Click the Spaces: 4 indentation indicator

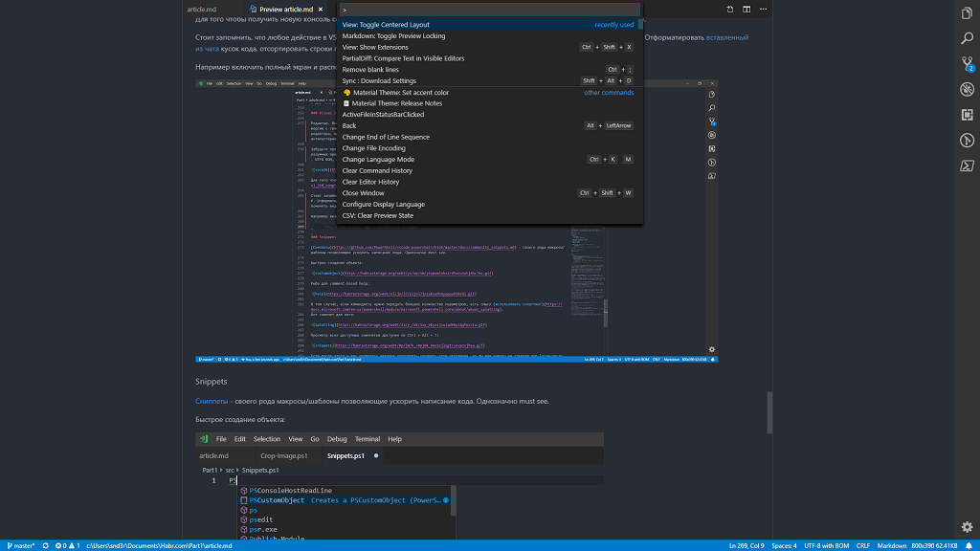click(783, 545)
